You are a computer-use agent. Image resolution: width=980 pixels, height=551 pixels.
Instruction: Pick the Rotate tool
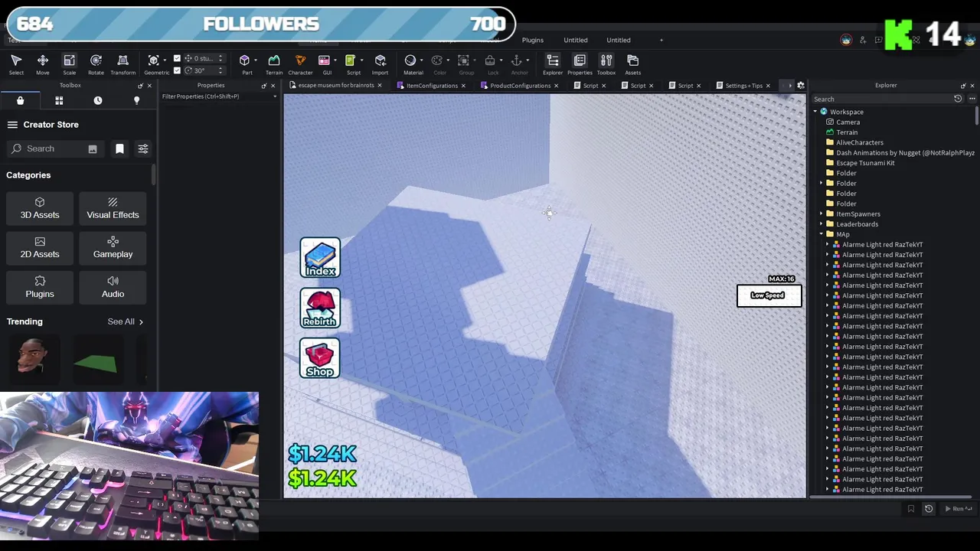coord(96,64)
